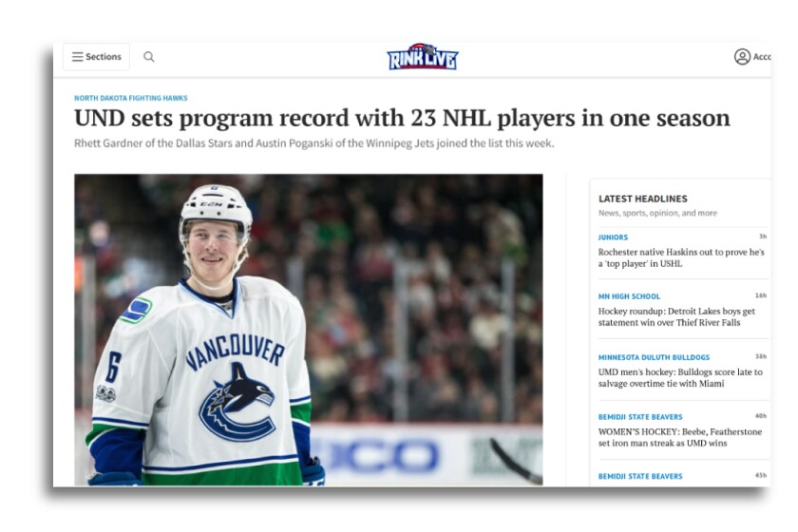This screenshot has height=532, width=798.
Task: Read Women's Hockey Beebe, Featherstone story
Action: [x=680, y=437]
